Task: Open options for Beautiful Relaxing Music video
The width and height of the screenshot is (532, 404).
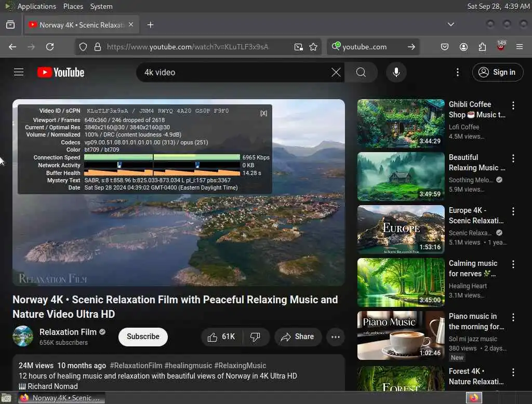Action: tap(513, 158)
